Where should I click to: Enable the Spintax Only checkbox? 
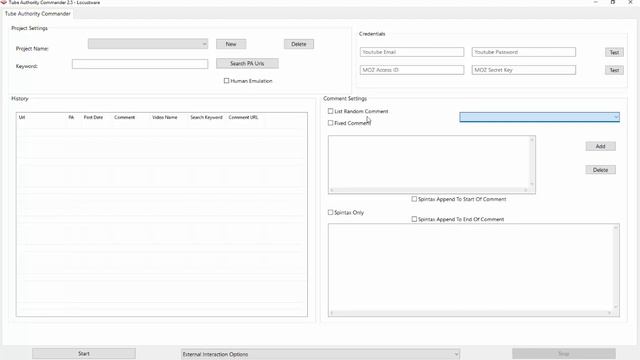coord(331,212)
